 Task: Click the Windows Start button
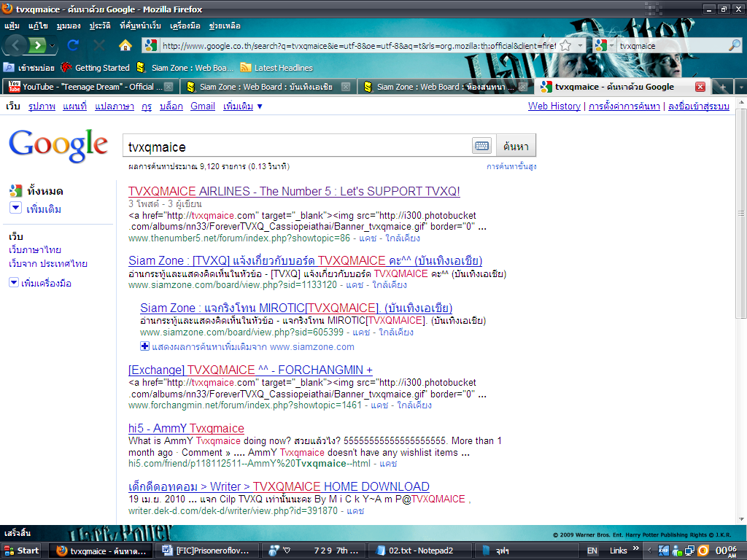tap(21, 551)
